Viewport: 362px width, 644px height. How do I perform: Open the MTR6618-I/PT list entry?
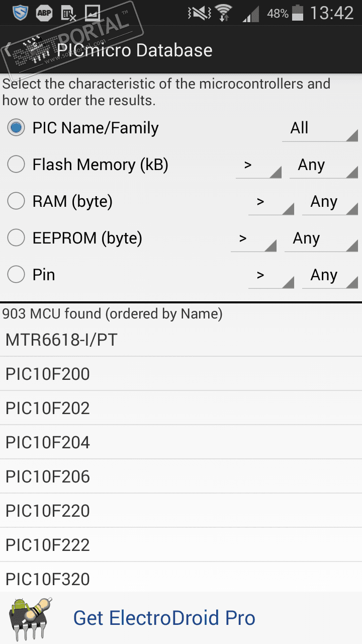pos(181,340)
